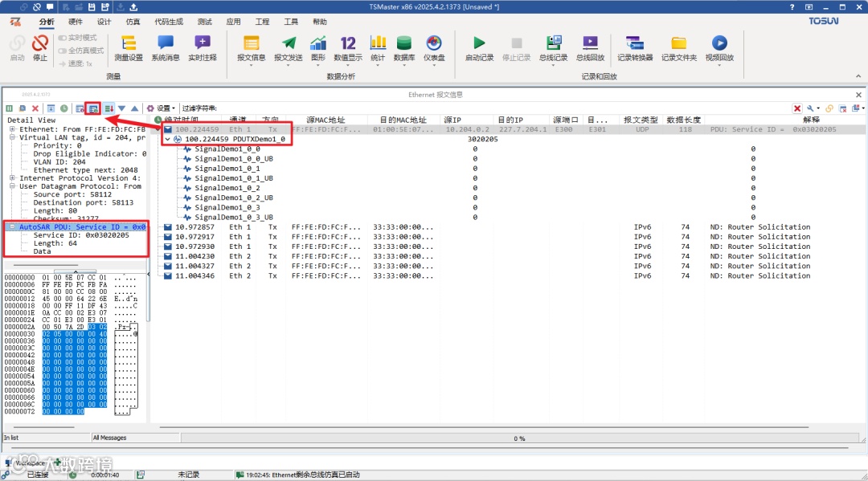Click the pause icon in the Ethernet toolbar
Image resolution: width=868 pixels, height=481 pixels.
pos(10,108)
